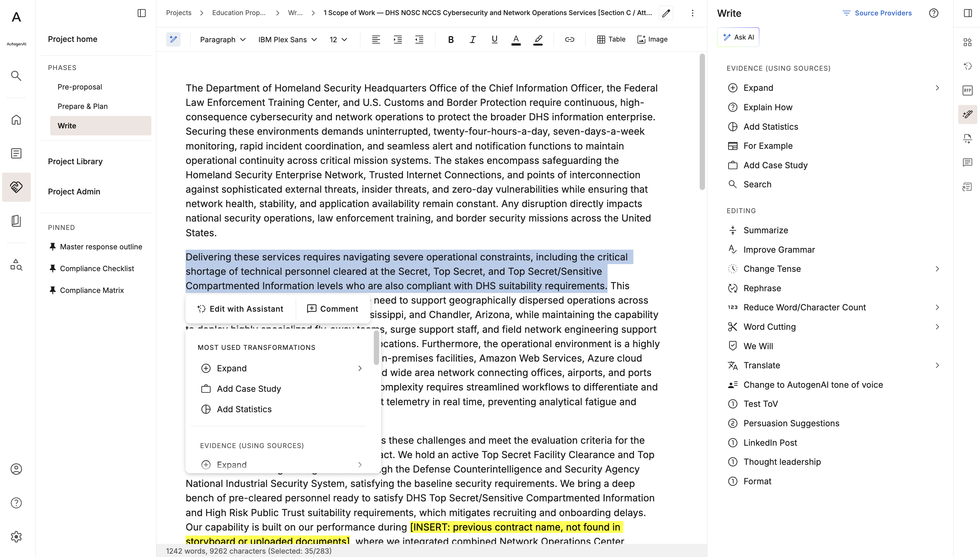
Task: Click the search icon in left rail
Action: point(16,76)
